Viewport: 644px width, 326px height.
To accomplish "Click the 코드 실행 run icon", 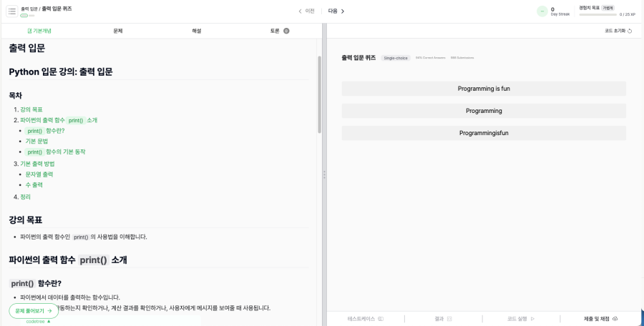I will pyautogui.click(x=532, y=319).
